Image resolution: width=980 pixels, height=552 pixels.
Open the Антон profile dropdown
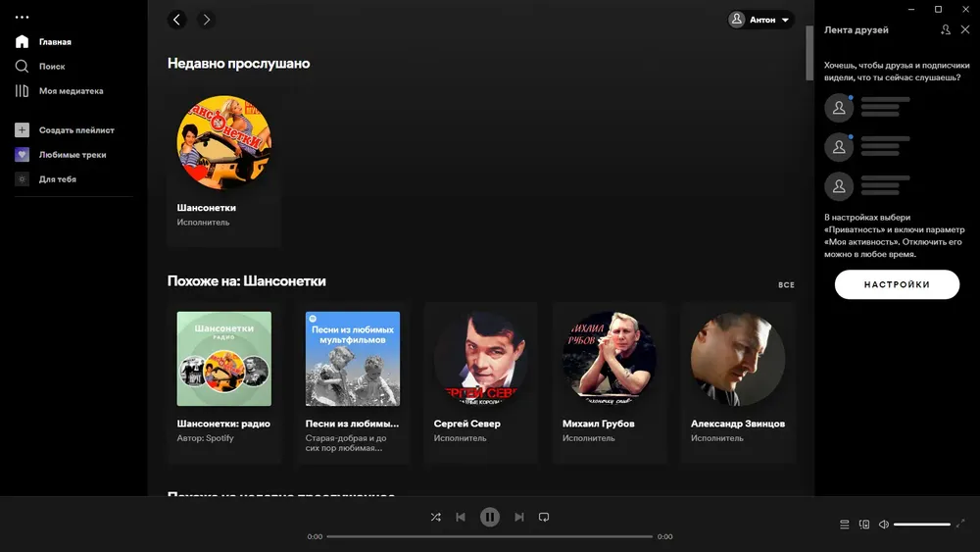pos(760,20)
